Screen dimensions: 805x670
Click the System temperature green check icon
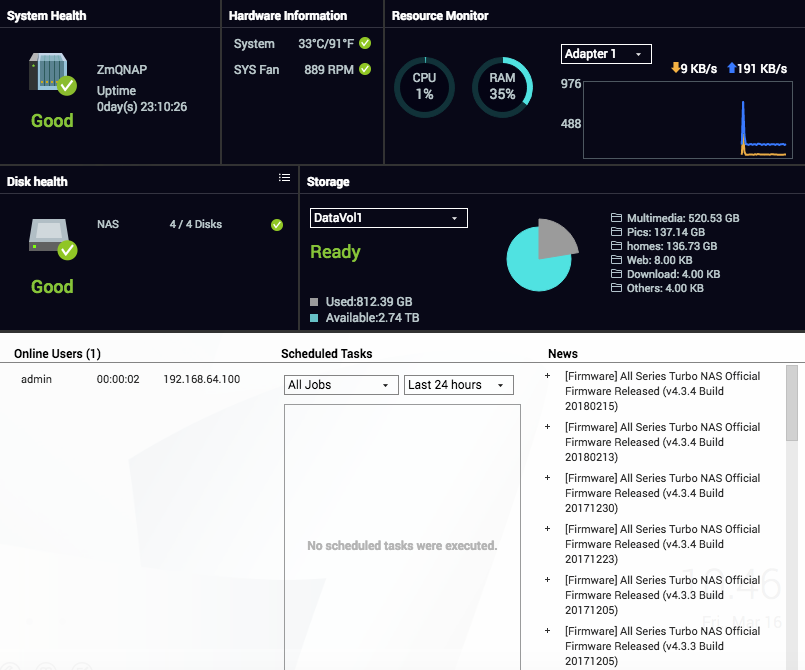tap(365, 43)
